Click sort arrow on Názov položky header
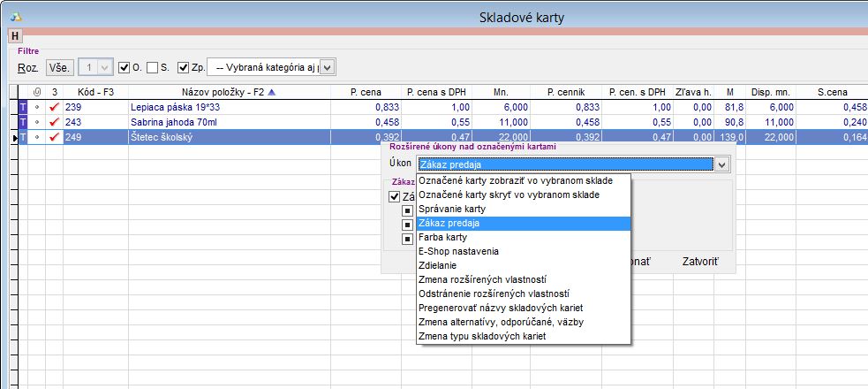The image size is (868, 389). click(x=271, y=91)
